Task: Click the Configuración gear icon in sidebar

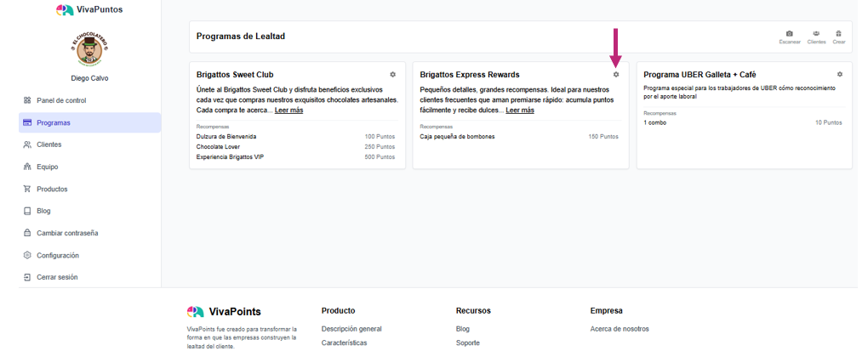Action: coord(27,255)
